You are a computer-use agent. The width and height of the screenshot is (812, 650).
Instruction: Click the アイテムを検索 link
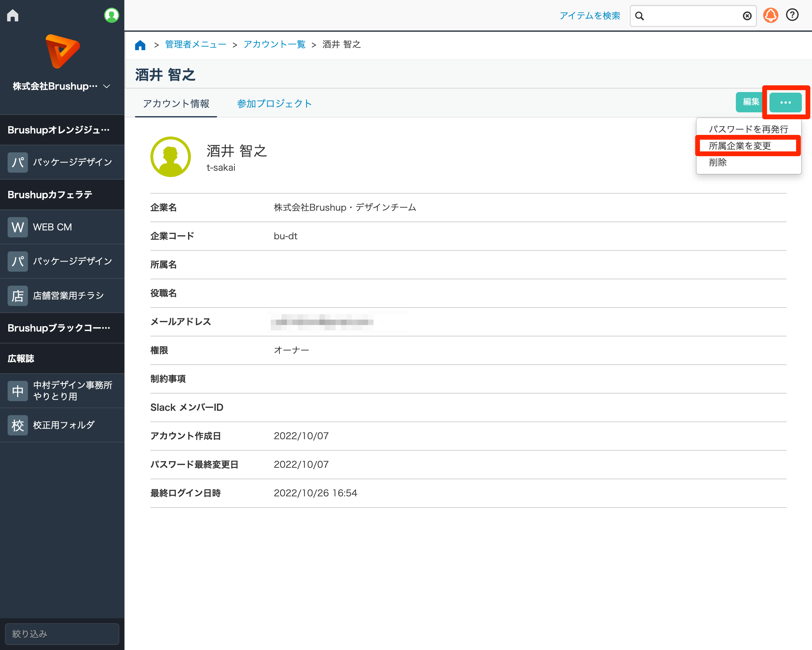(590, 16)
